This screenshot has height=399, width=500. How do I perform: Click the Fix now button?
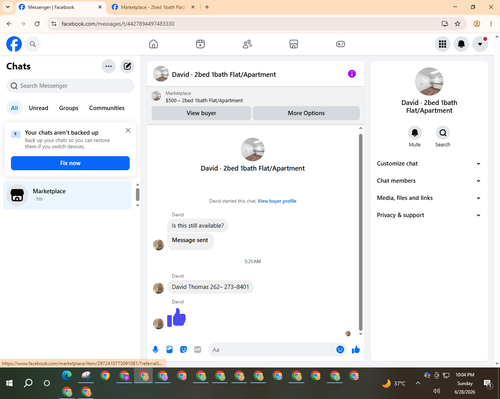point(70,163)
